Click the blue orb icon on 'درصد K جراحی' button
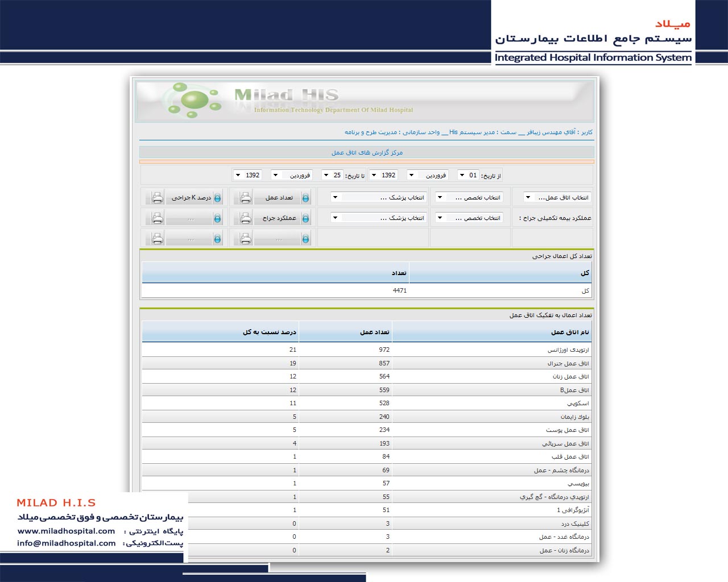The height and width of the screenshot is (582, 728). 217,198
